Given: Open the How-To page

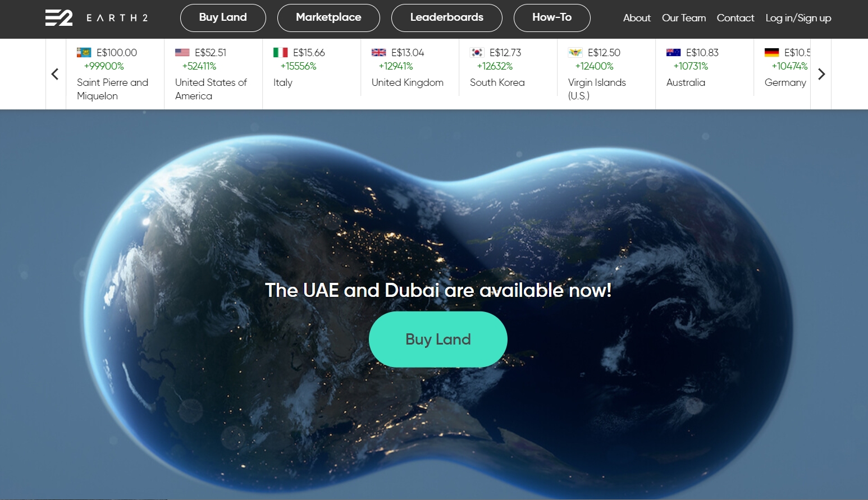Looking at the screenshot, I should (x=552, y=18).
